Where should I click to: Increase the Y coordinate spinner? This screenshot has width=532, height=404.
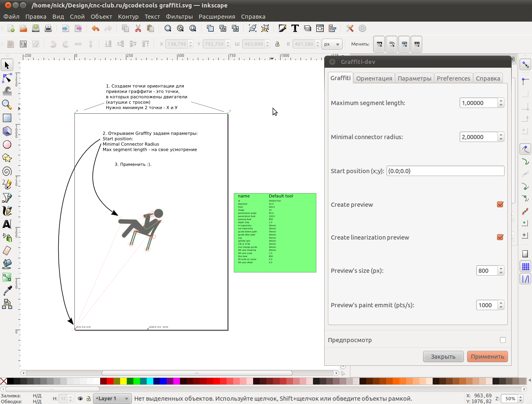point(228,42)
